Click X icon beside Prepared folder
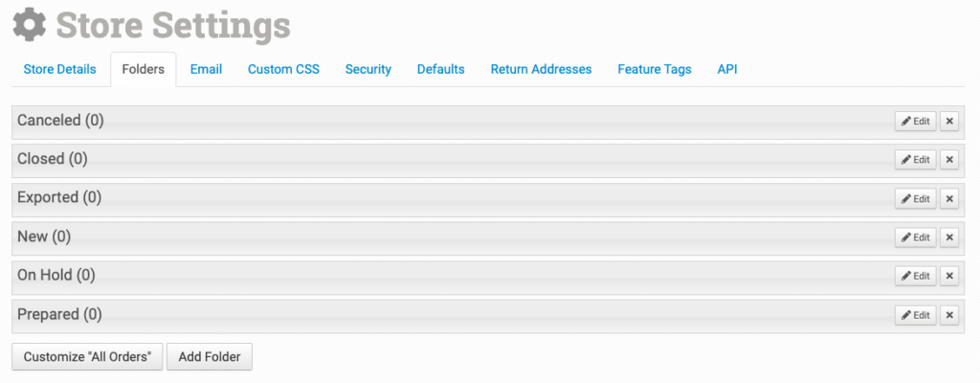This screenshot has height=383, width=980. coord(949,315)
